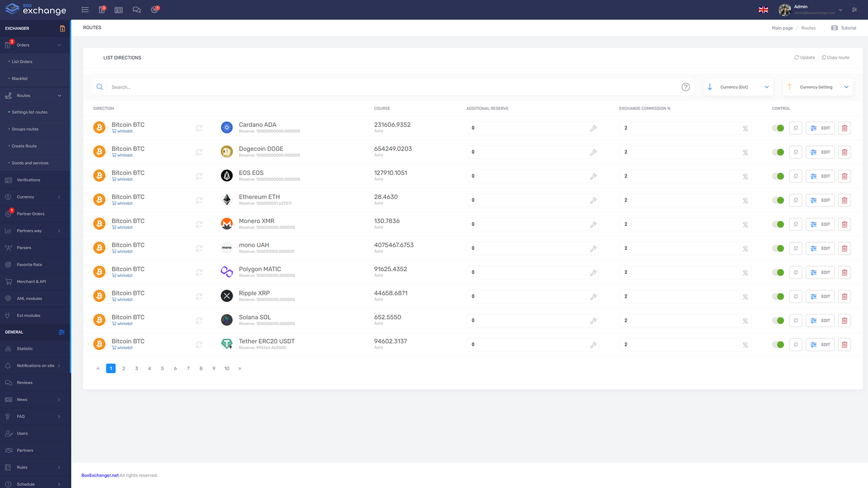
Task: Expand the Routes section in the sidebar
Action: pos(23,95)
